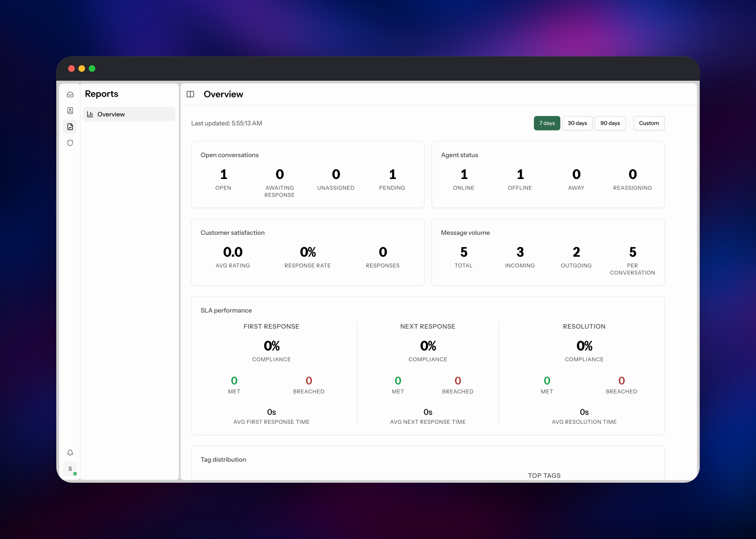Click the RESPONSE RATE label
The image size is (756, 539).
(x=307, y=266)
